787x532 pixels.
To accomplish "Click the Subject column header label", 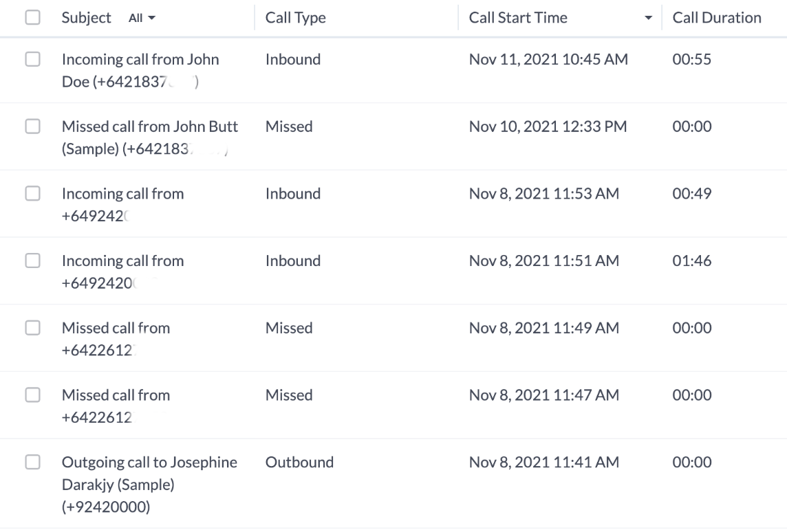I will point(86,19).
